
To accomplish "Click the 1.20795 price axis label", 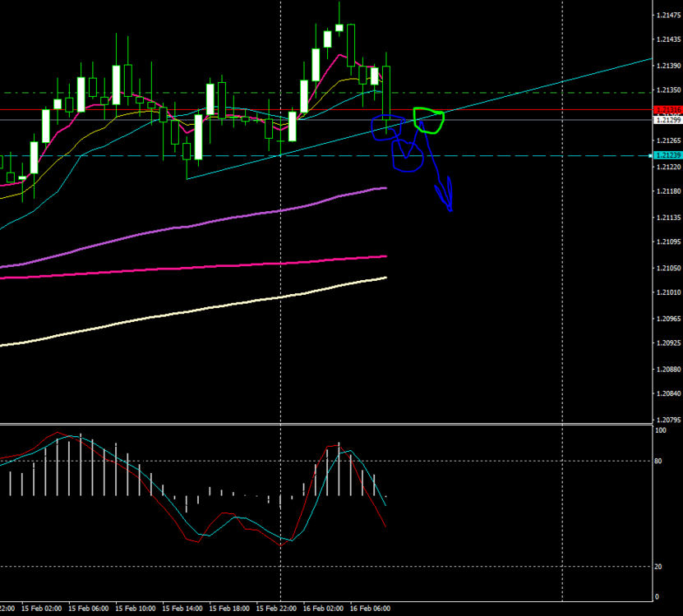I will 669,420.
